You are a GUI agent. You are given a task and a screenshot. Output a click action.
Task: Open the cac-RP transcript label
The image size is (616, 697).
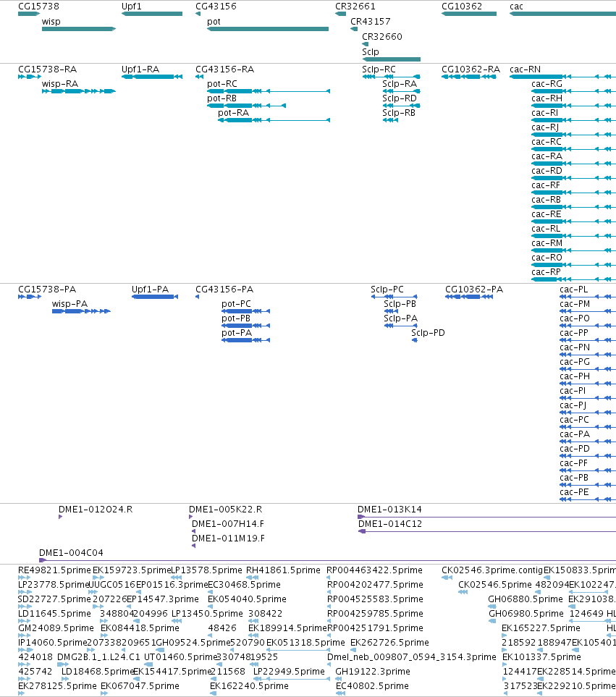547,272
